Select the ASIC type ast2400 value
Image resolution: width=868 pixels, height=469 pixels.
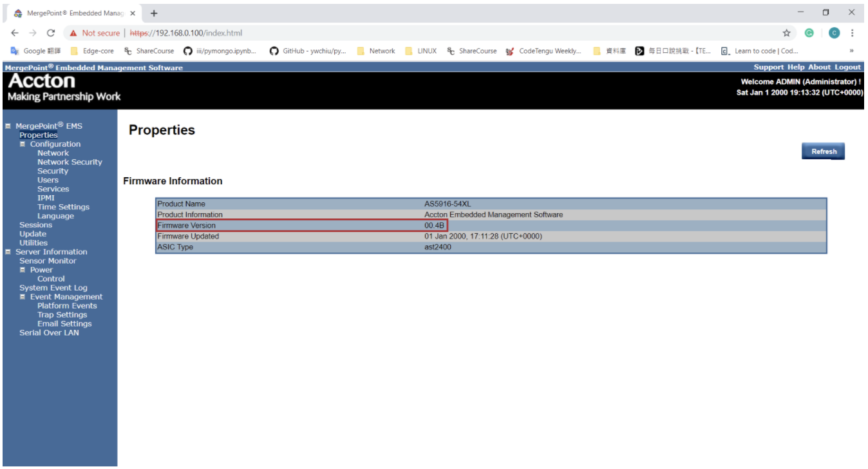[438, 247]
